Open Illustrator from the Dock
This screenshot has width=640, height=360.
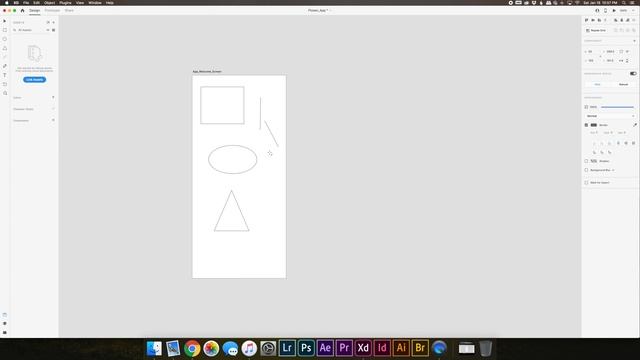(401, 348)
